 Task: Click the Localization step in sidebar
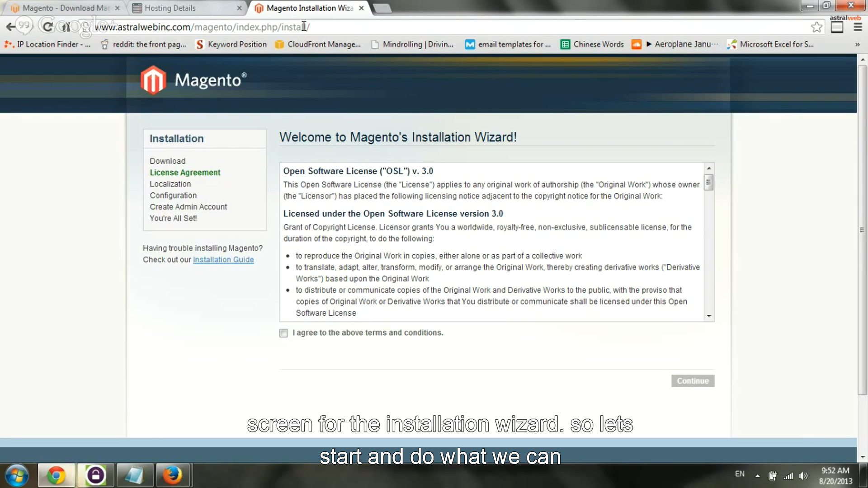[170, 184]
